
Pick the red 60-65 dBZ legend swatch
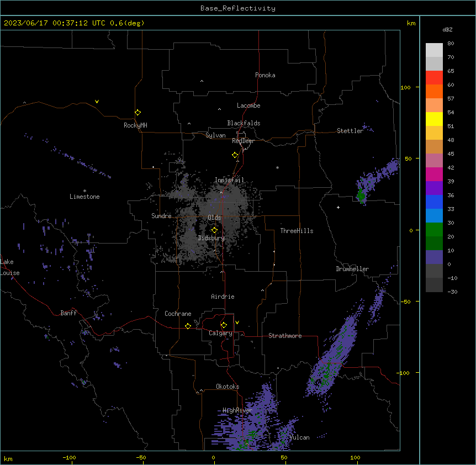point(434,77)
